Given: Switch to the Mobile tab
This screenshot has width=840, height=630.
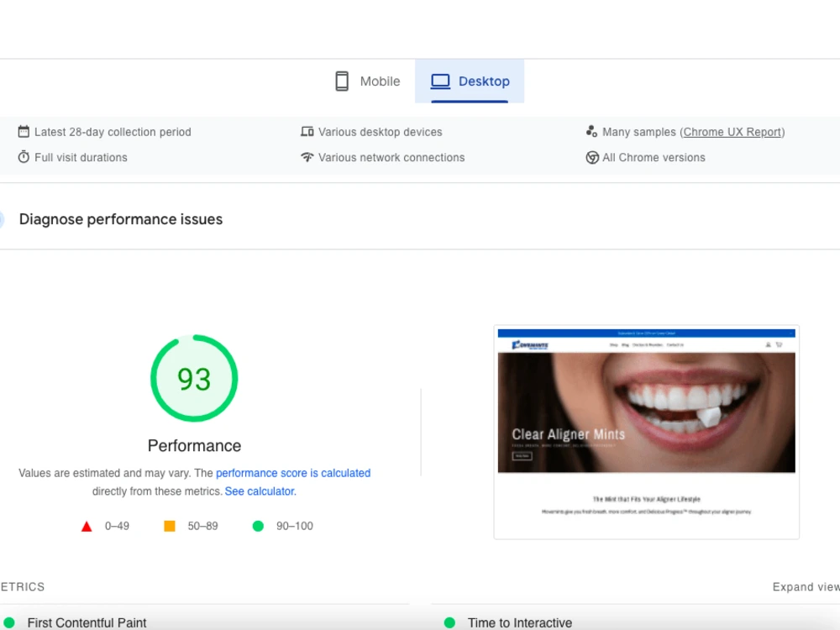Looking at the screenshot, I should pyautogui.click(x=368, y=81).
